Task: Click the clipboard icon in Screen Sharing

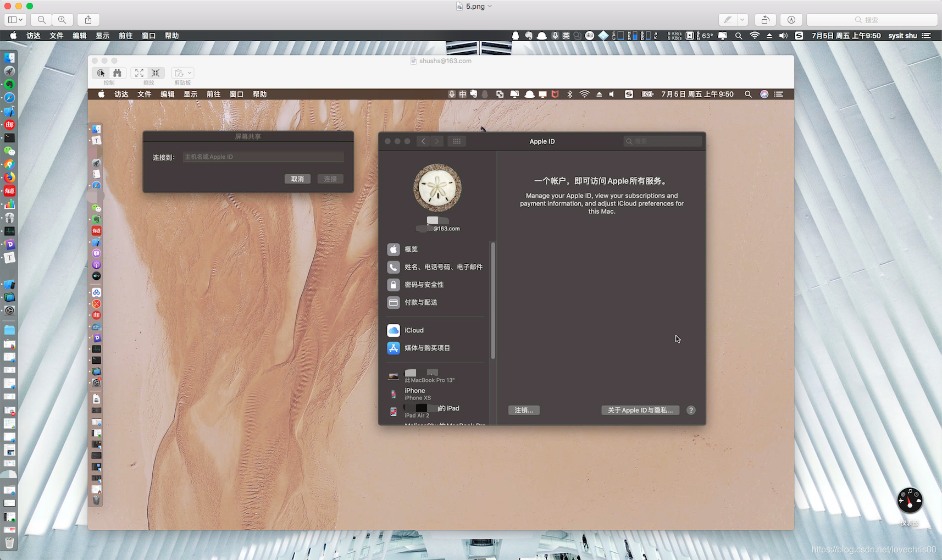Action: click(x=179, y=73)
